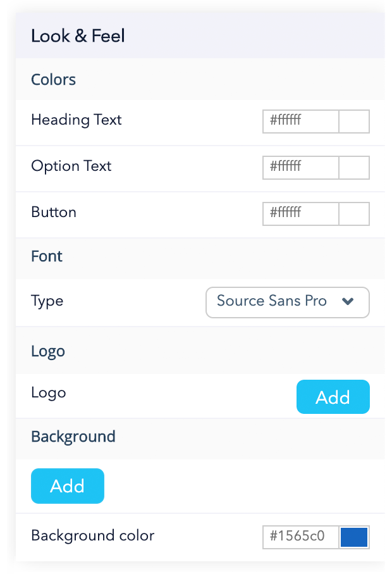Click the Colors section header
This screenshot has width=392, height=574.
click(x=53, y=80)
